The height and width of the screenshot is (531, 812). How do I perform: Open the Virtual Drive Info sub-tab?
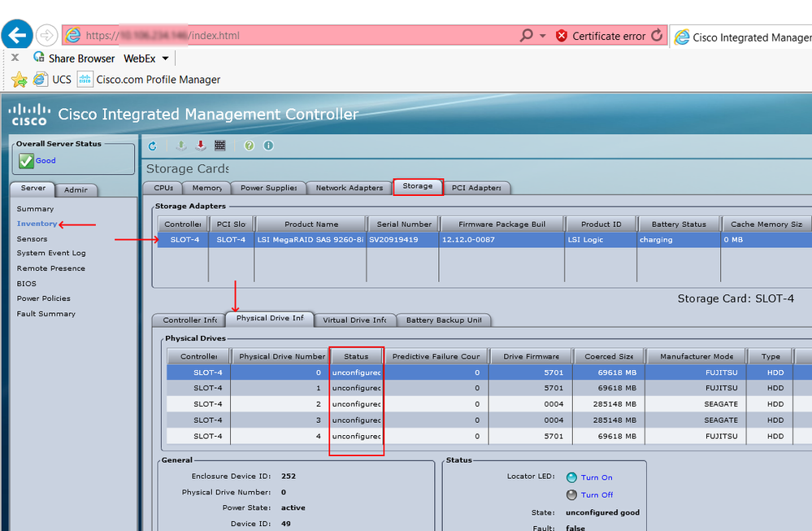[x=354, y=320]
